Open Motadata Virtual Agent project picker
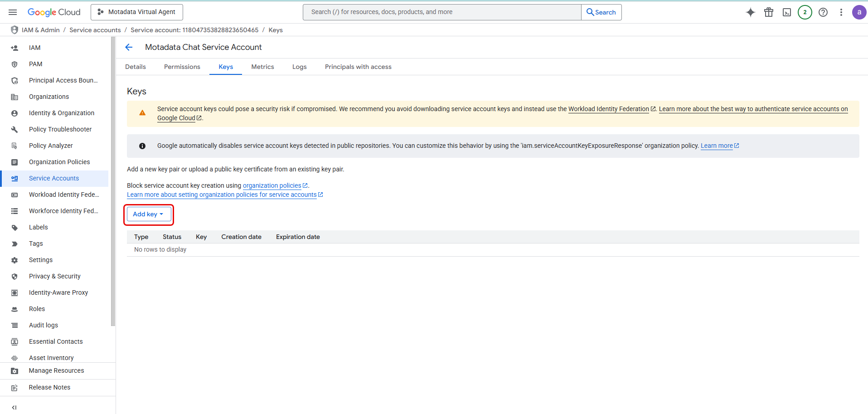The height and width of the screenshot is (414, 868). 137,12
